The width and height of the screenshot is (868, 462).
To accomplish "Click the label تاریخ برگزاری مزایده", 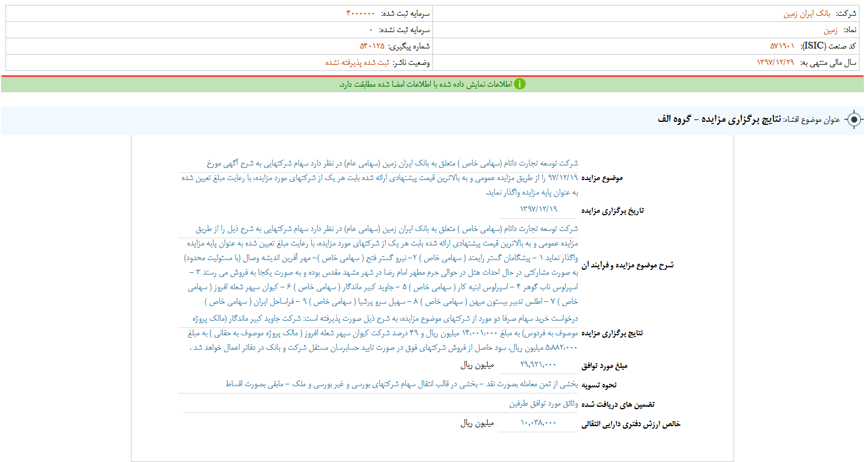I will (613, 210).
